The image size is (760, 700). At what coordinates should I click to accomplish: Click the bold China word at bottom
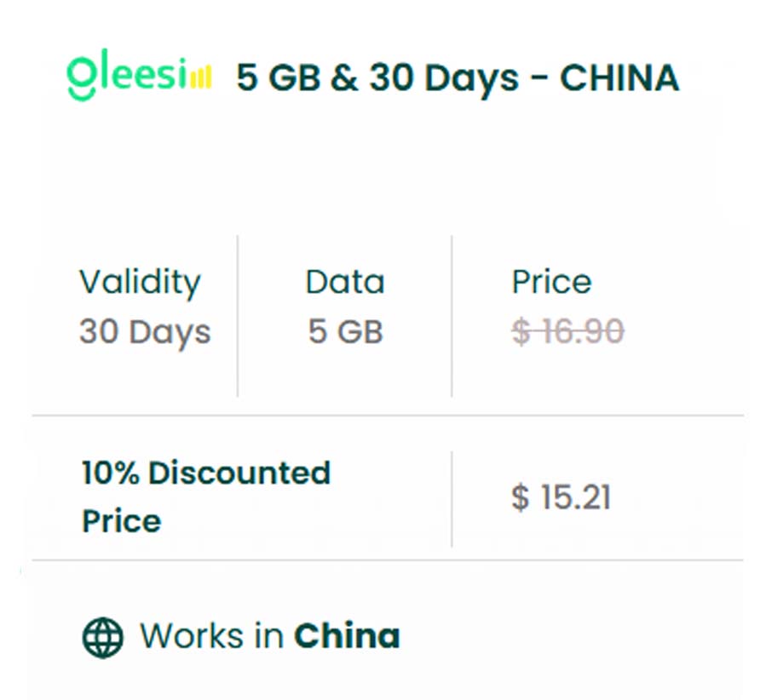347,636
